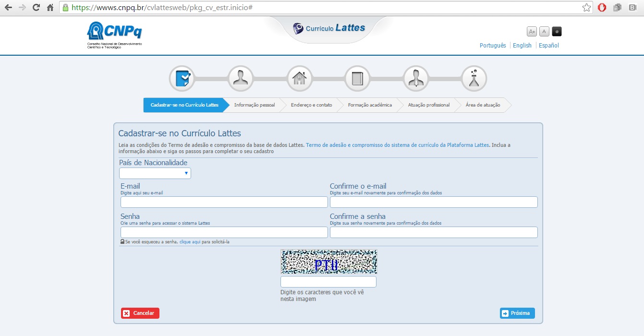The height and width of the screenshot is (336, 644).
Task: Click the book academic formation icon
Action: click(357, 78)
